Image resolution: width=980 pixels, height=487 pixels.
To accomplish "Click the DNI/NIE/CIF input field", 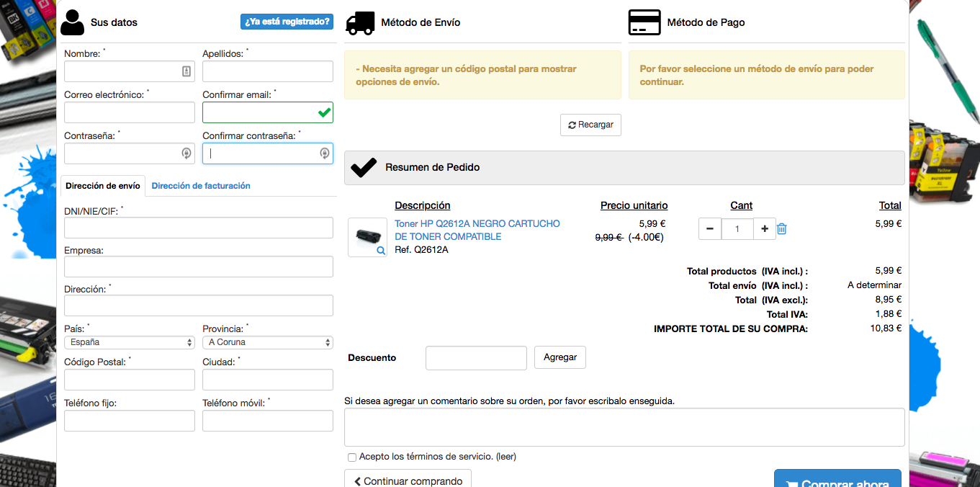I will coord(198,228).
